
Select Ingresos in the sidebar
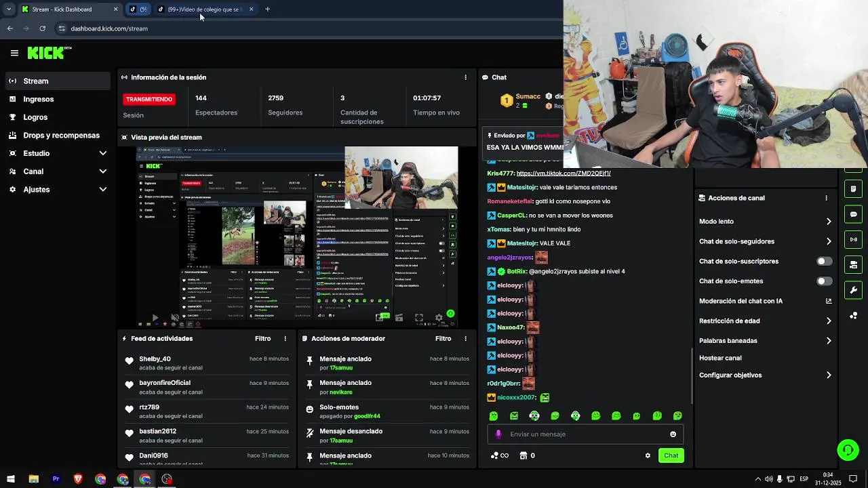[x=58, y=99]
